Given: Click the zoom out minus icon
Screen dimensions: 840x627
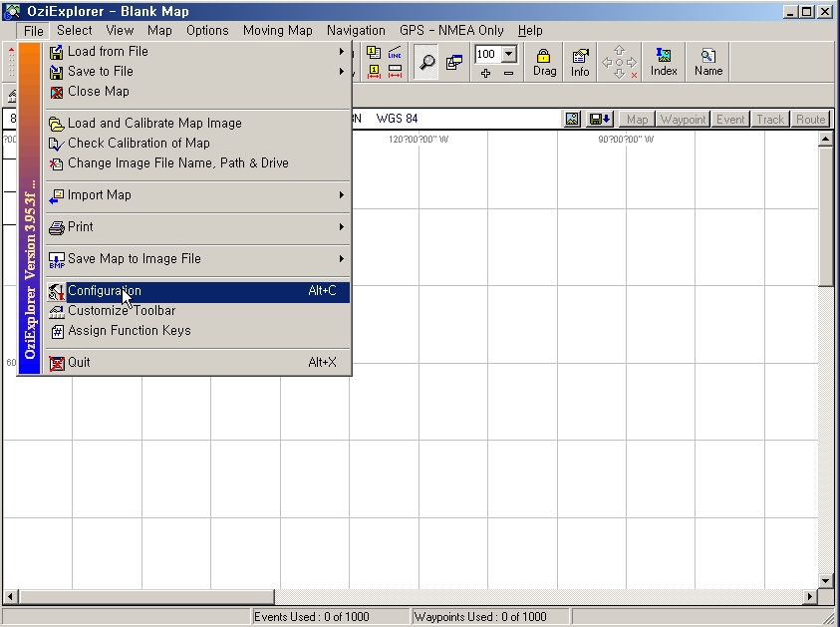Looking at the screenshot, I should (508, 74).
